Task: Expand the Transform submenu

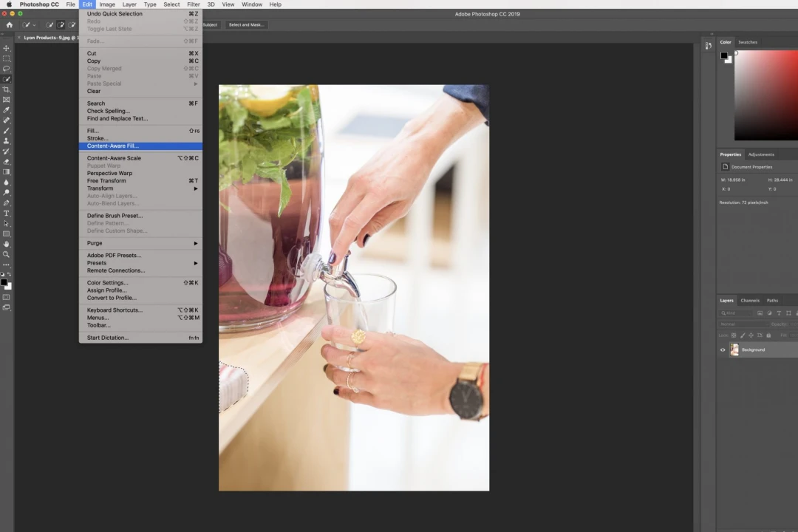Action: [x=140, y=188]
